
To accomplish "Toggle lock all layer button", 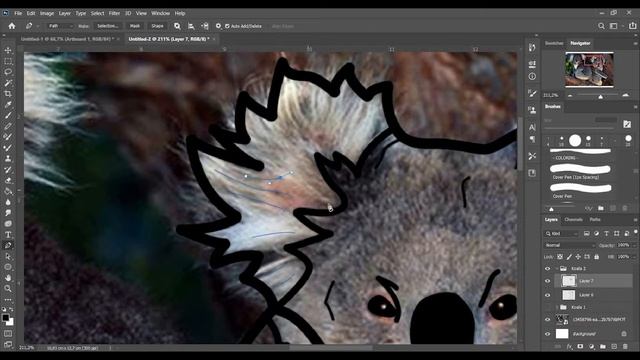I will [596, 257].
